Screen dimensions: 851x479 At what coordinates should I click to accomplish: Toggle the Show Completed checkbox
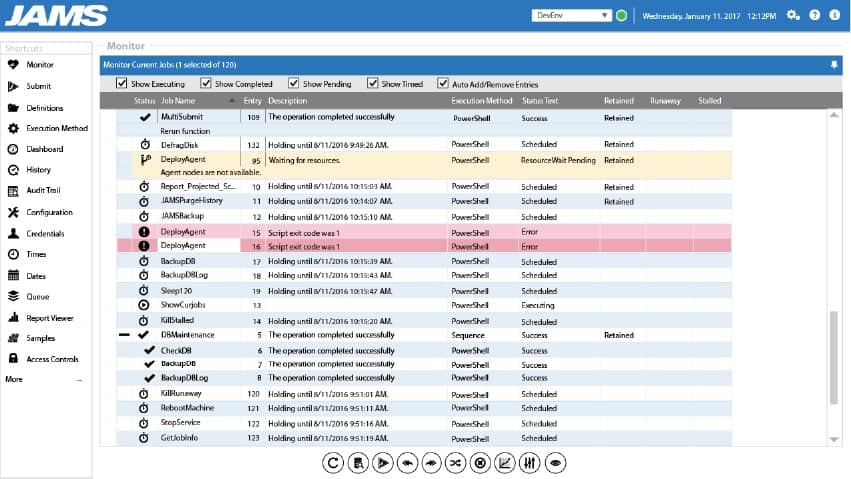(206, 84)
